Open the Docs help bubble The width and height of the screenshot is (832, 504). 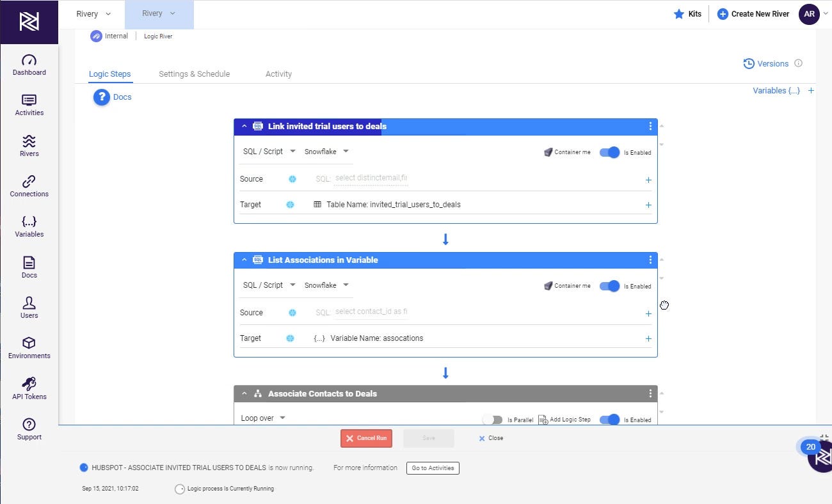pyautogui.click(x=101, y=97)
